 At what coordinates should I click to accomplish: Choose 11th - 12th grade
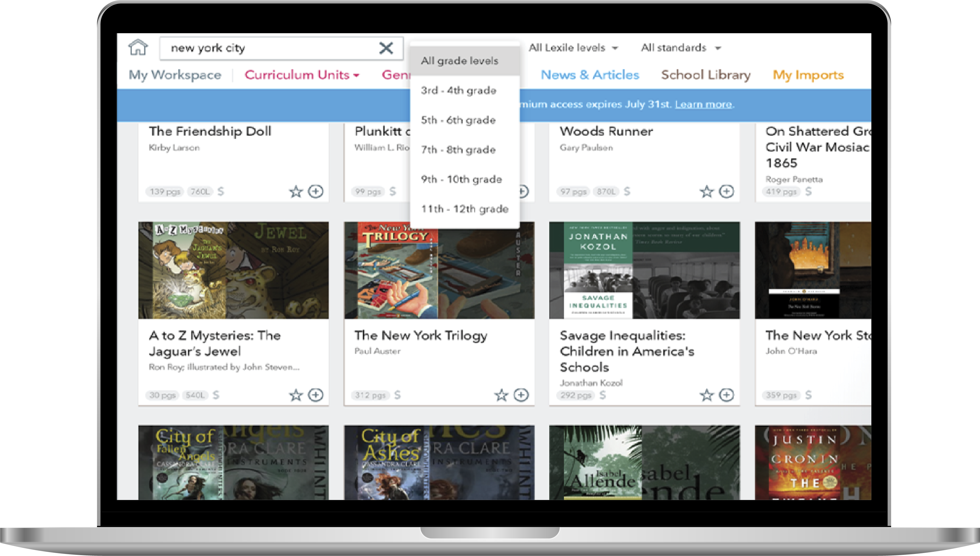(x=465, y=209)
